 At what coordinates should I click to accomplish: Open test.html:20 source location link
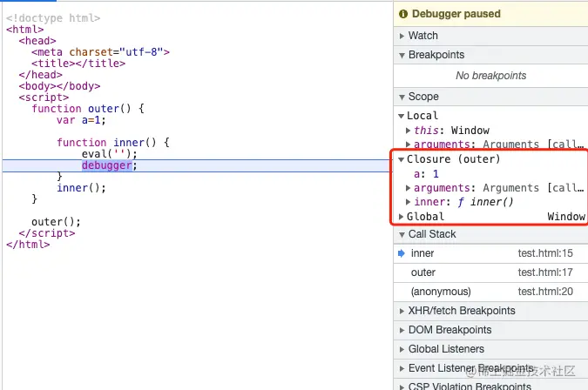(x=545, y=292)
